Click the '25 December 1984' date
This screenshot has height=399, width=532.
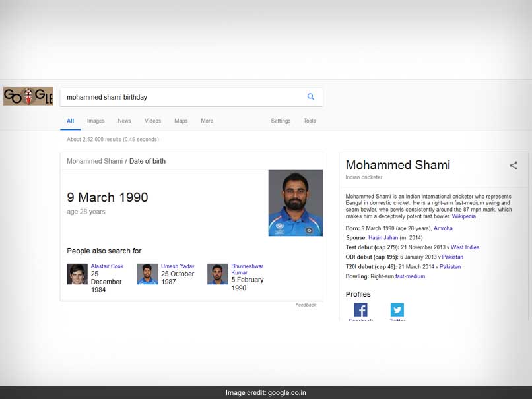106,282
